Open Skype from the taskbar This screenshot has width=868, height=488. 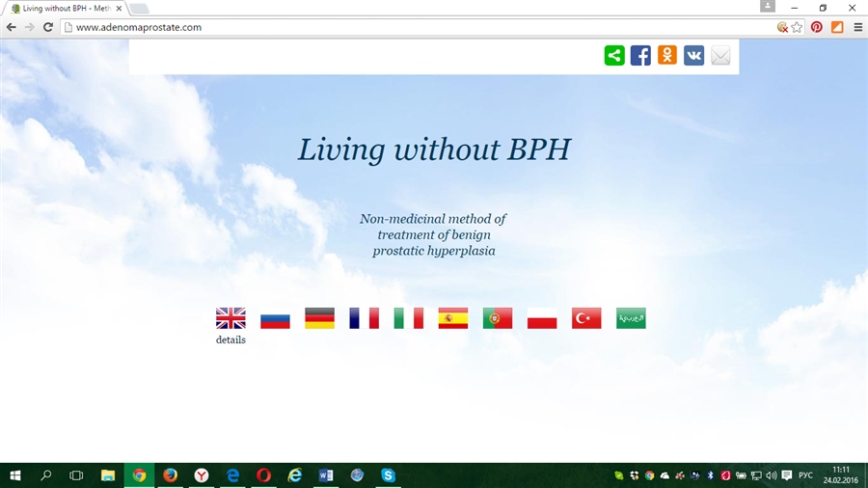point(388,475)
